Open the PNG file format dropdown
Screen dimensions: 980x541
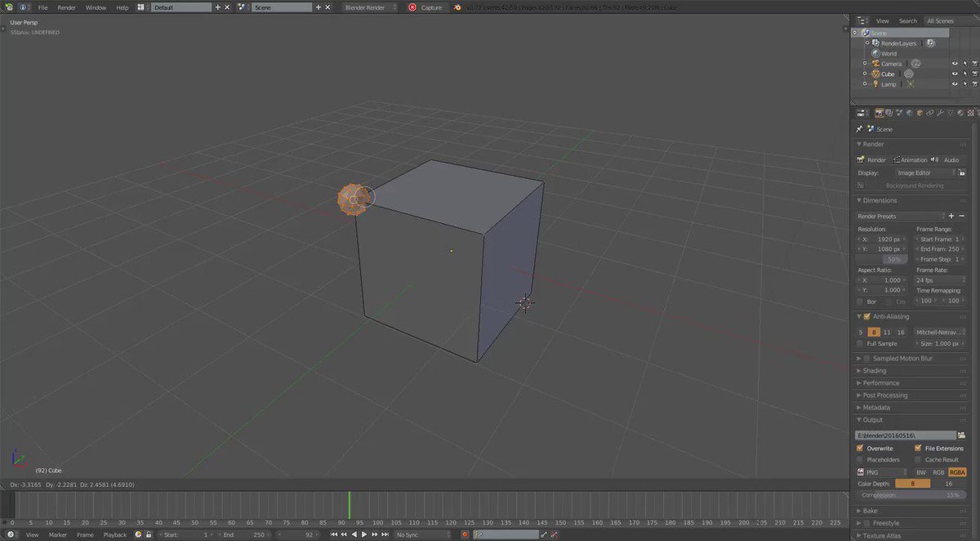[x=883, y=472]
